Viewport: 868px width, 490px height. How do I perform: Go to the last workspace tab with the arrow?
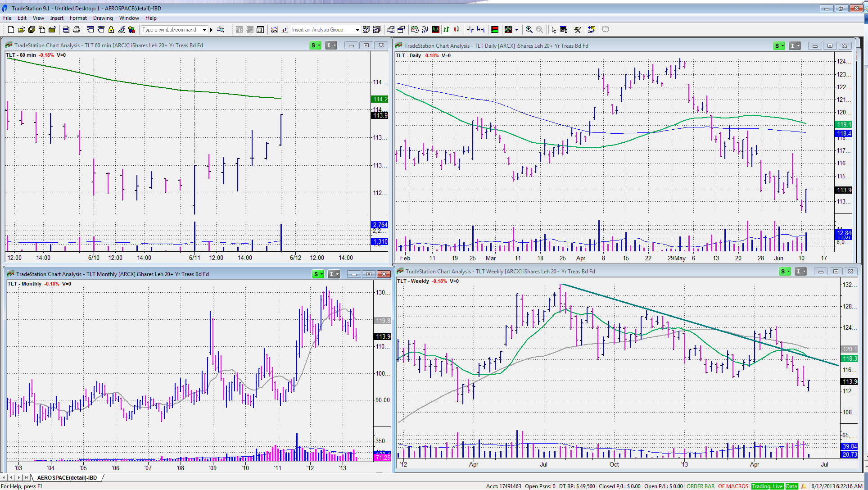[27, 477]
